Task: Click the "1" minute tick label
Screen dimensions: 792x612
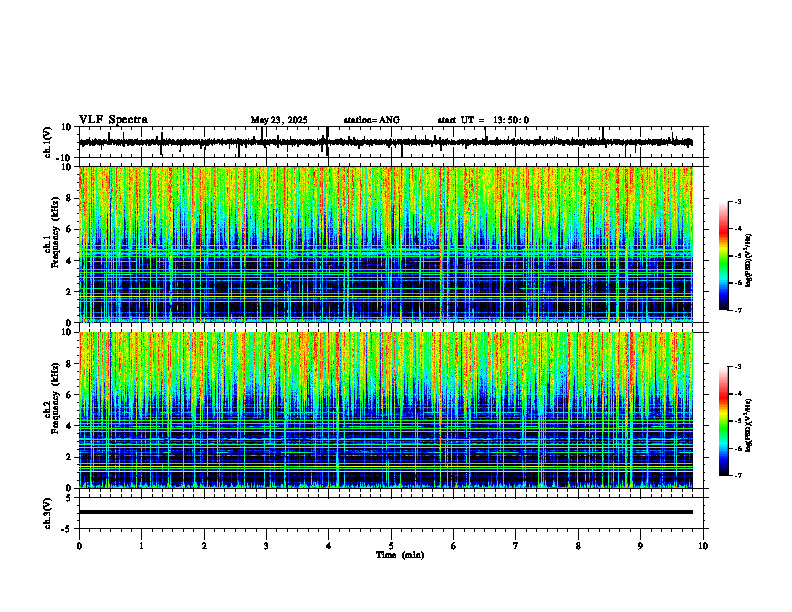Action: click(141, 546)
